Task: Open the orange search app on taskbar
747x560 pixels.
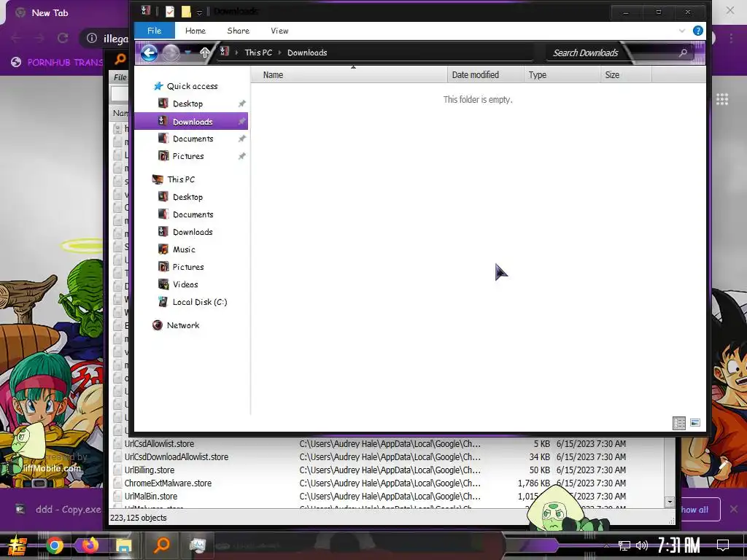Action: tap(161, 545)
